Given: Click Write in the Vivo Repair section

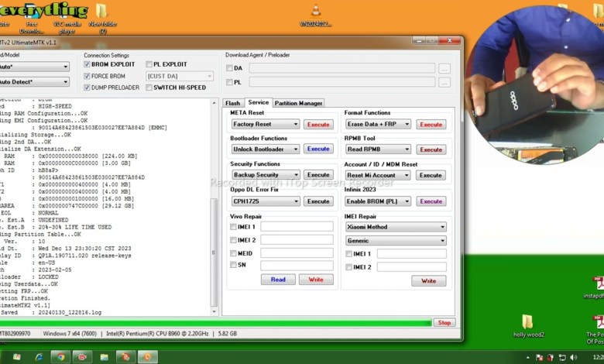Looking at the screenshot, I should (316, 280).
